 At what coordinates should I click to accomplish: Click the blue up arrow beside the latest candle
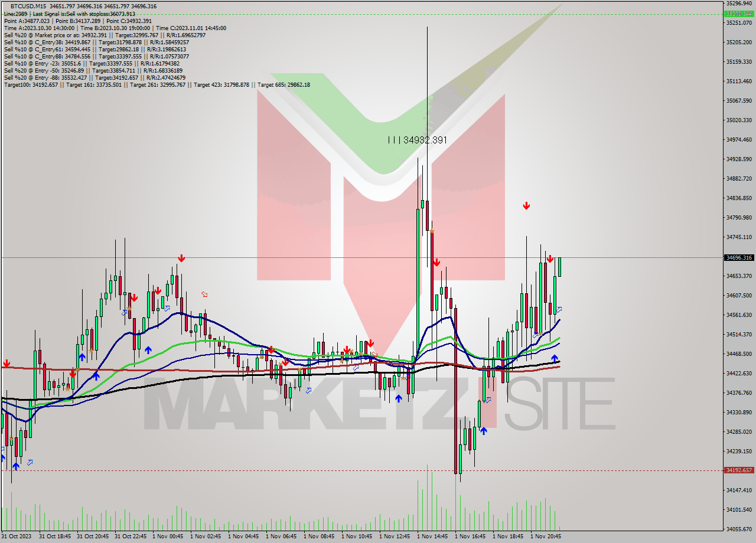(x=554, y=358)
